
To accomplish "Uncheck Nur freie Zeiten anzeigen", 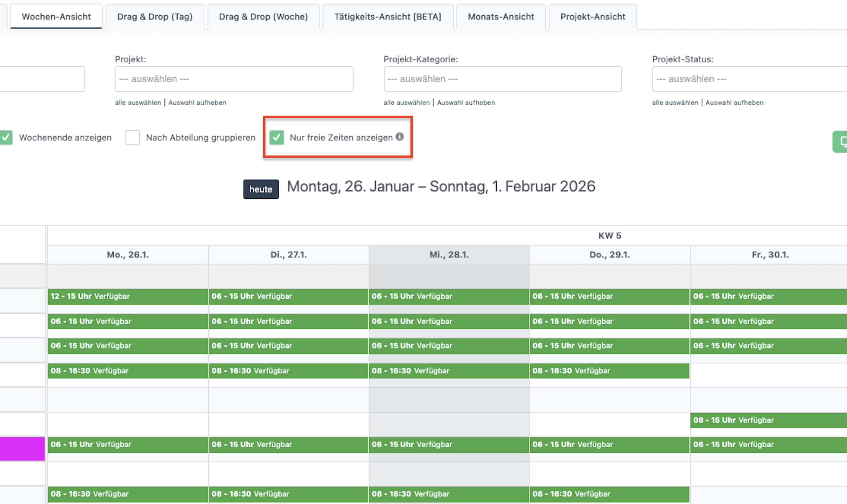I will click(x=276, y=137).
